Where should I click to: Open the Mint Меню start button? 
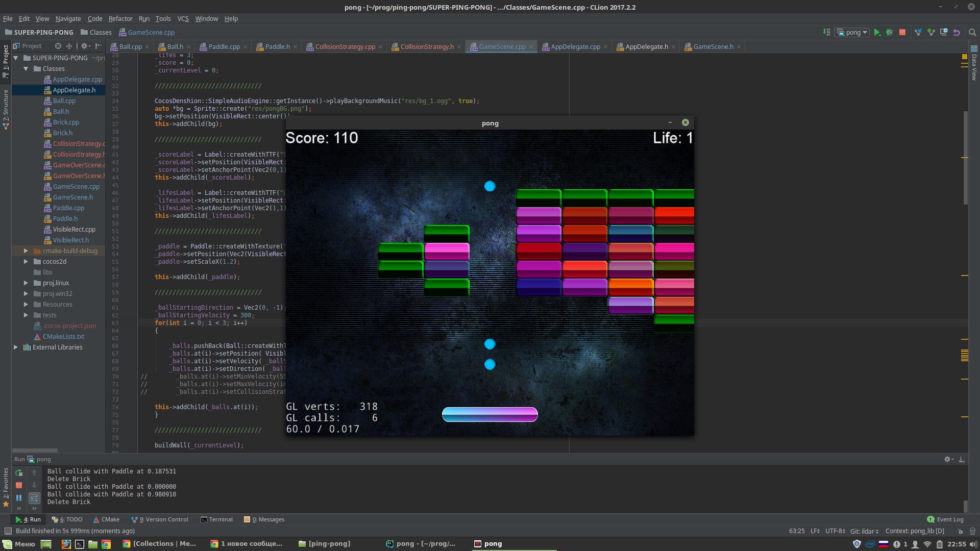tap(19, 544)
